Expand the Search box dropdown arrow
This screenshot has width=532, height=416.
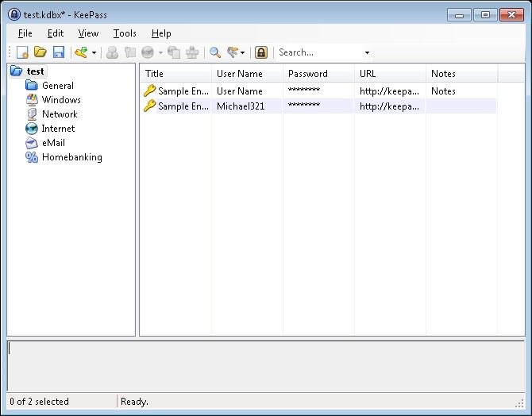click(x=367, y=53)
